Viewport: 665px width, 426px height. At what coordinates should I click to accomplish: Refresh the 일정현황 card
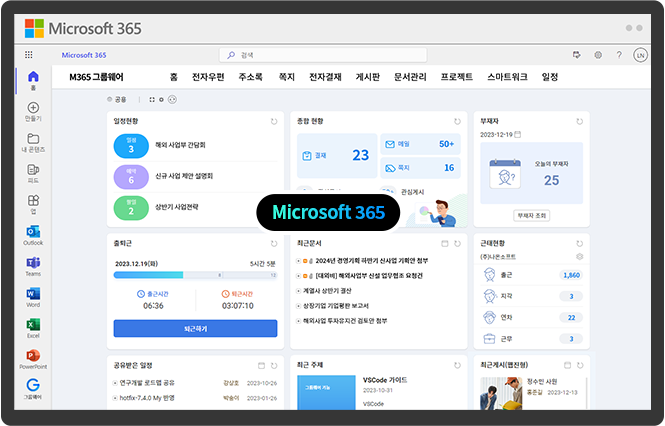(x=274, y=121)
